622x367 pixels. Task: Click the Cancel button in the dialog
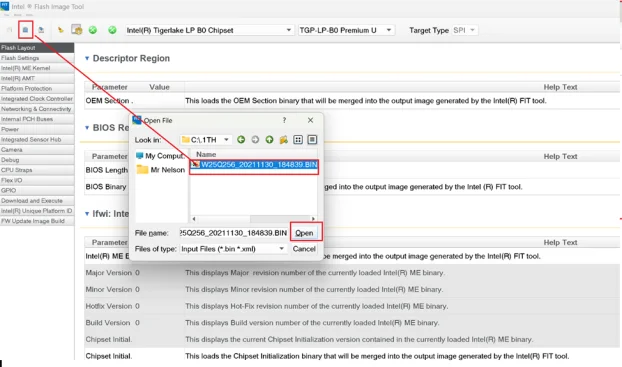pos(304,249)
